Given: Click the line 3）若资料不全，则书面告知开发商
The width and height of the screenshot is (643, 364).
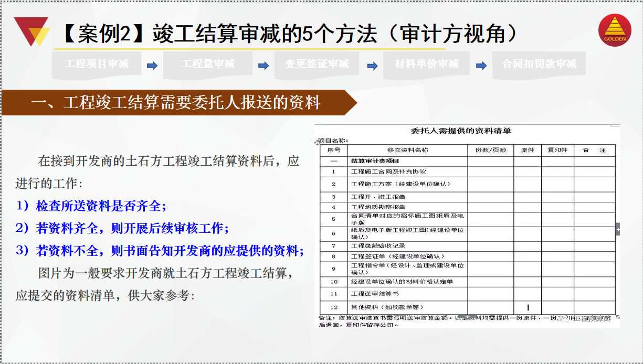Looking at the screenshot, I should 160,251.
